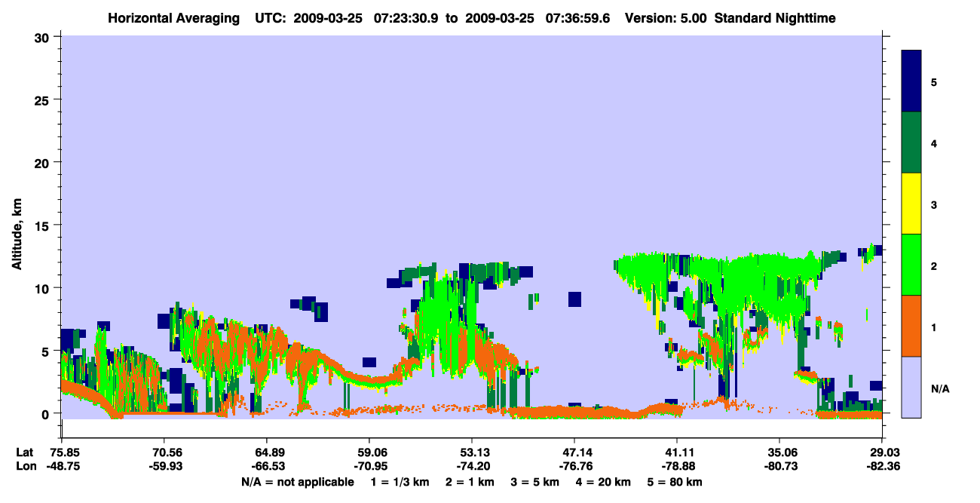
Task: Click the 'Standard Nighttime' text
Action: click(x=775, y=18)
